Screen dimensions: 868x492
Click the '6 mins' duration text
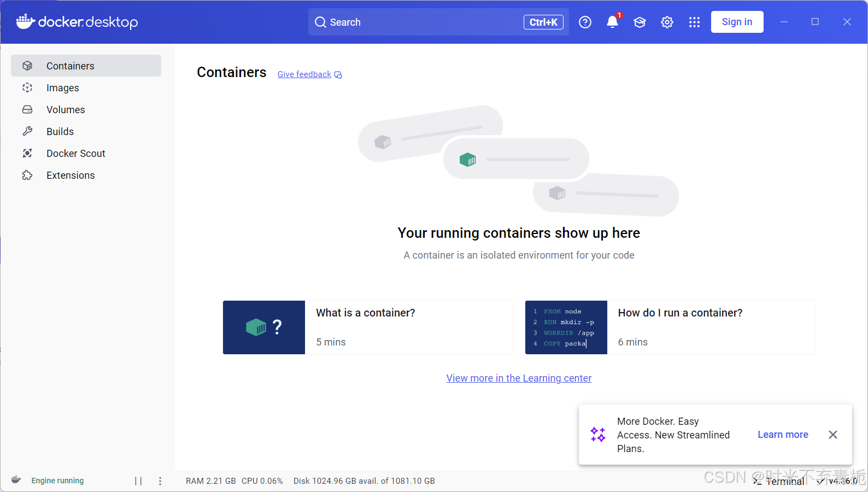click(633, 342)
